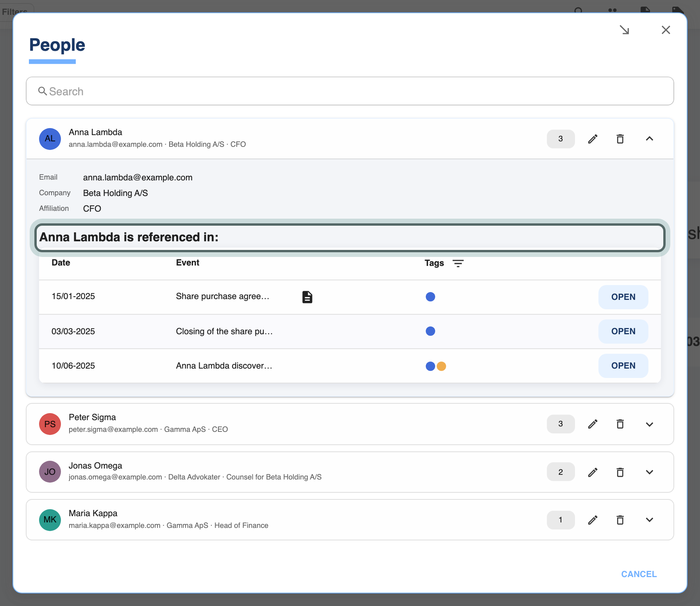The width and height of the screenshot is (700, 606).
Task: Click Jonas Omega's JO avatar
Action: point(50,472)
